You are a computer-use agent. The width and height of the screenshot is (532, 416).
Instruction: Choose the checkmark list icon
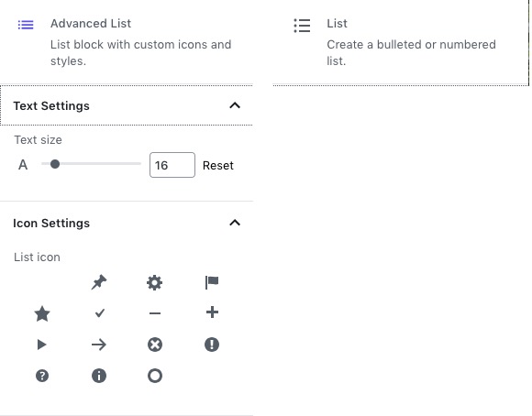tap(99, 313)
